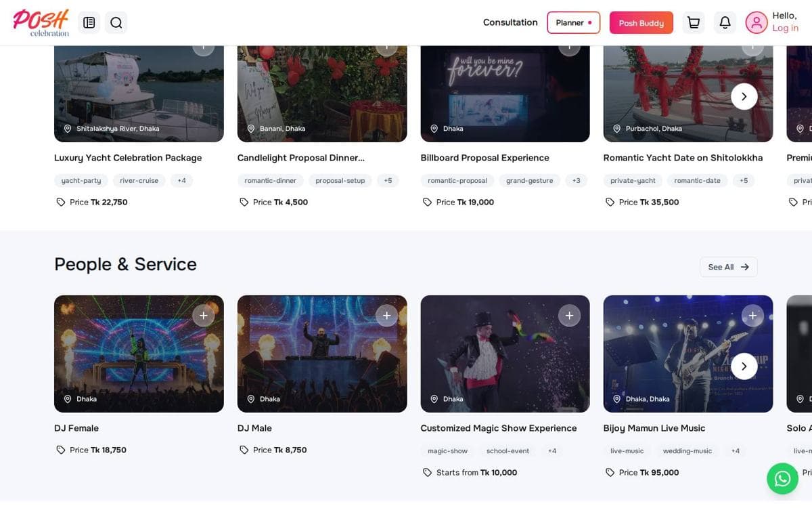The height and width of the screenshot is (508, 812).
Task: Show next People & Service cards arrow
Action: pyautogui.click(x=744, y=366)
